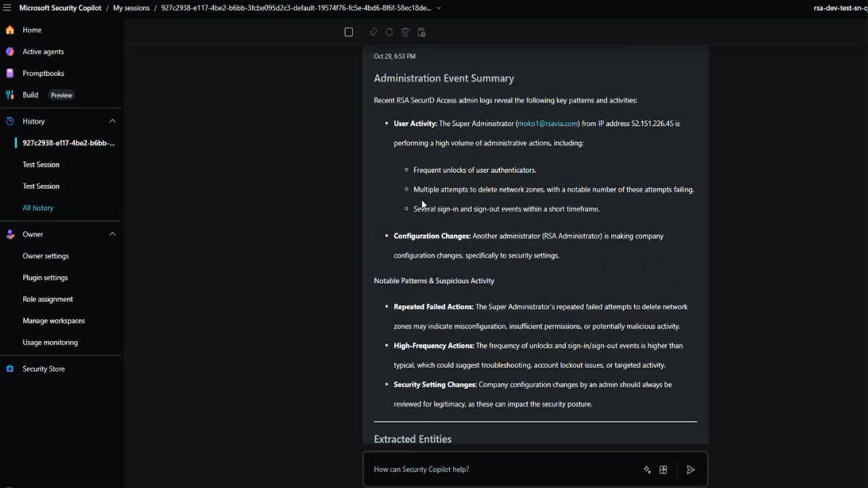
Task: Collapse the History section chevron
Action: click(113, 121)
